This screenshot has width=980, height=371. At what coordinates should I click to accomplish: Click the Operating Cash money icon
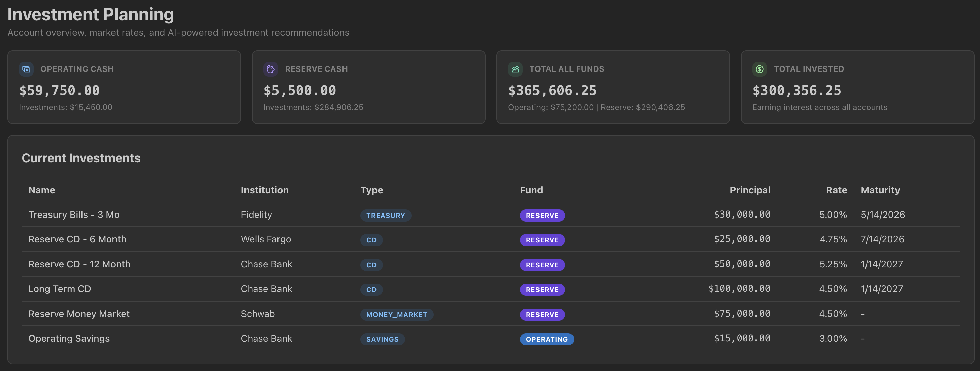coord(26,69)
